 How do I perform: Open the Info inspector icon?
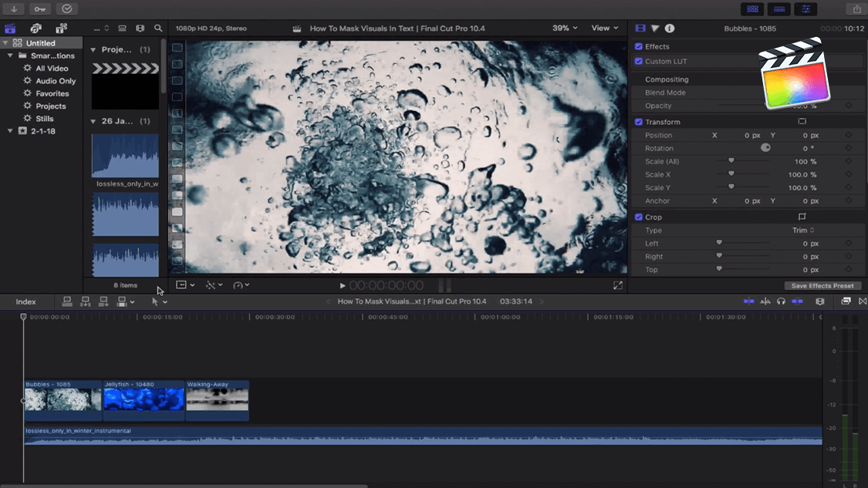point(670,29)
